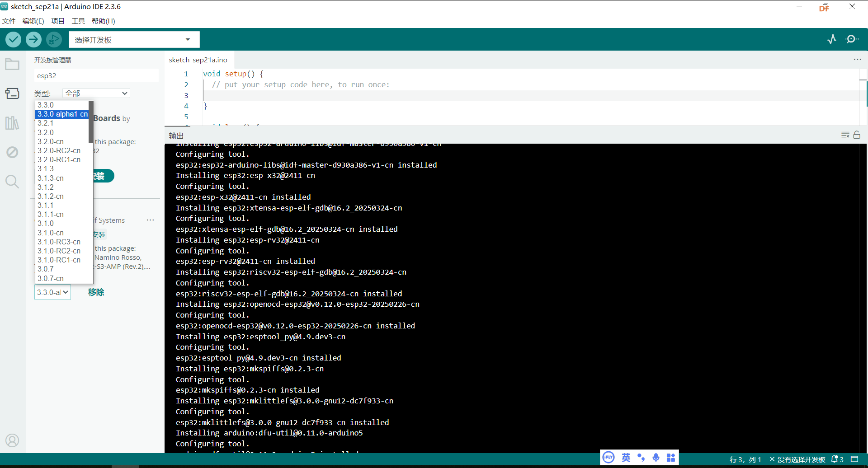868x468 pixels.
Task: Toggle bottom panel icon in status bar
Action: click(854, 459)
